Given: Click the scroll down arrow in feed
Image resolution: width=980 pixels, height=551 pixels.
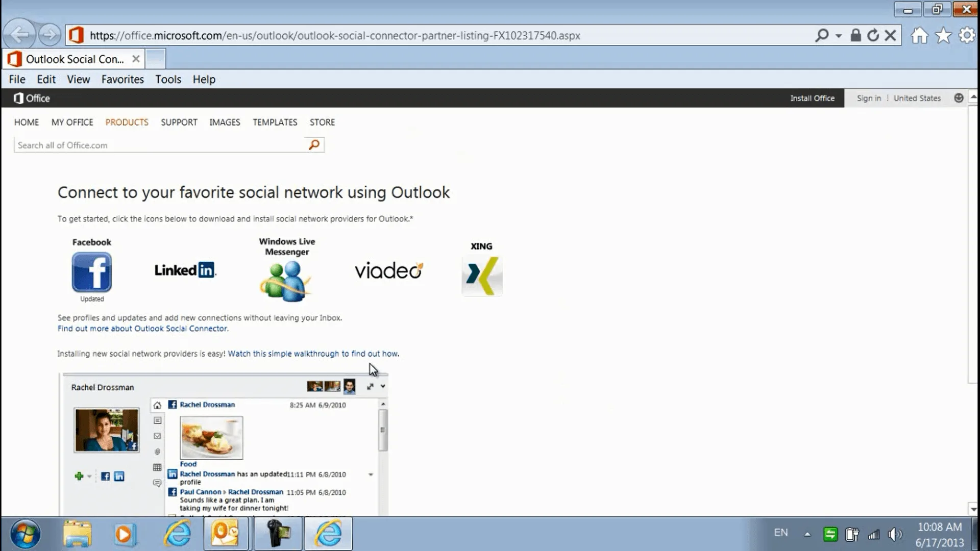Looking at the screenshot, I should coord(383,509).
